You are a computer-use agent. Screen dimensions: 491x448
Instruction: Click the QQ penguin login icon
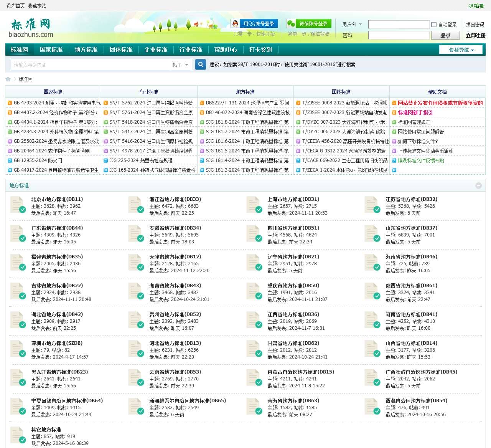235,24
